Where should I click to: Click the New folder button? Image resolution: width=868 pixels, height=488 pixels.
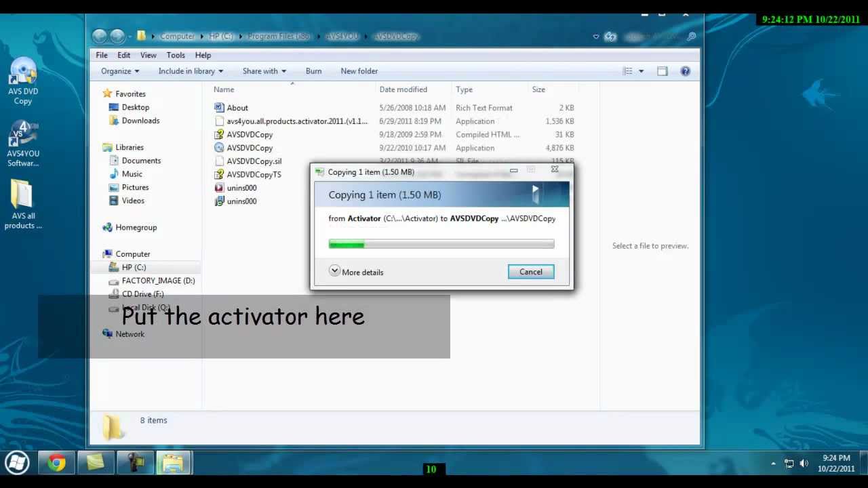tap(359, 71)
